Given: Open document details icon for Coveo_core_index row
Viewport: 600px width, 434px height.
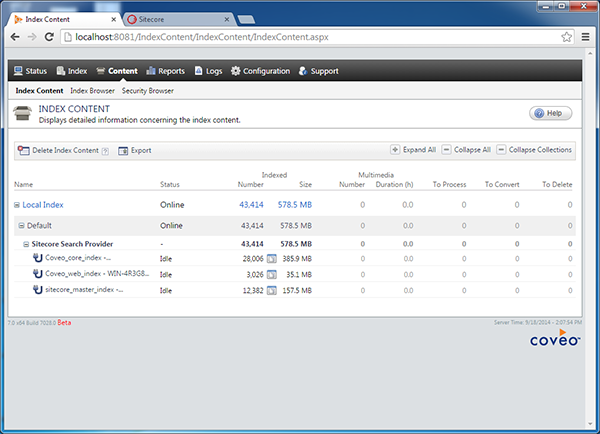Looking at the screenshot, I should tap(272, 259).
